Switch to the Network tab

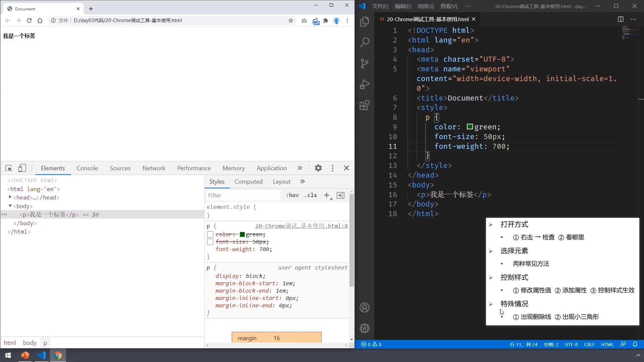[x=154, y=168]
